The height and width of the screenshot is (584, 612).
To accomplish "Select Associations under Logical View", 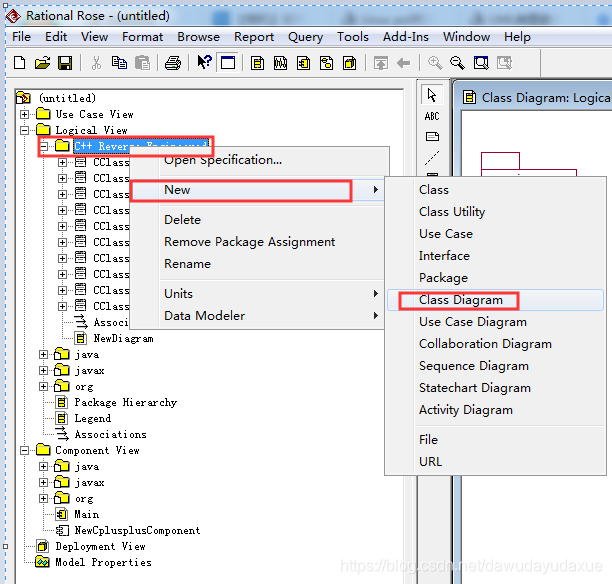I will tap(110, 434).
